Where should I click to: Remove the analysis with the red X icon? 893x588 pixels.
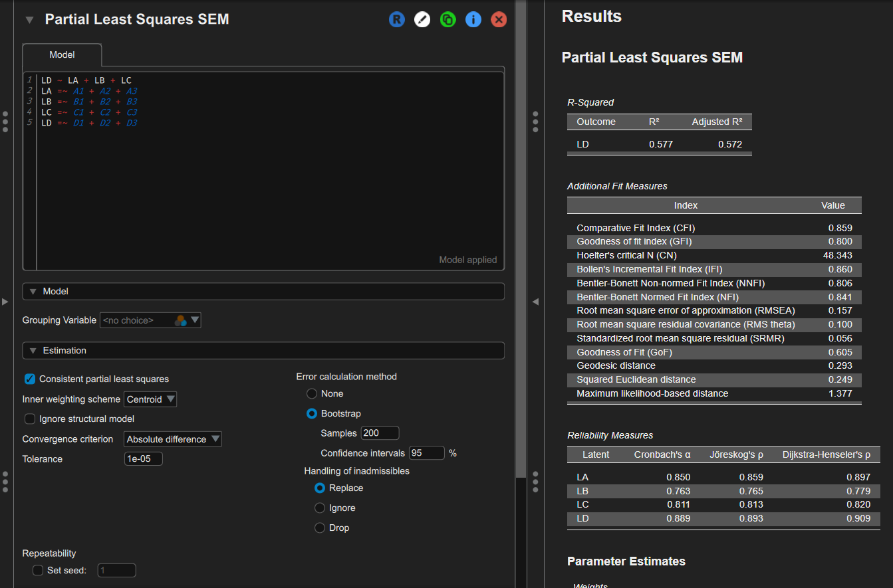coord(498,19)
